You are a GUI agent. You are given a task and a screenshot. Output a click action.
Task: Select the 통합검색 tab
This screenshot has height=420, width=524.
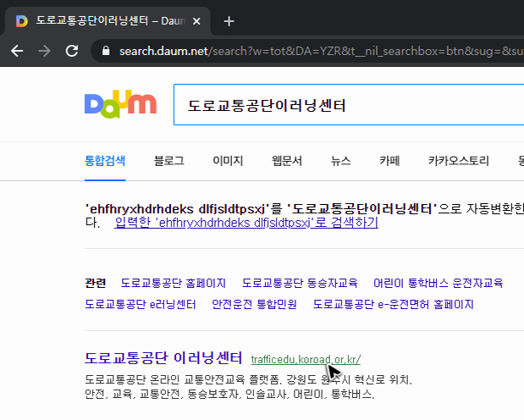(105, 161)
